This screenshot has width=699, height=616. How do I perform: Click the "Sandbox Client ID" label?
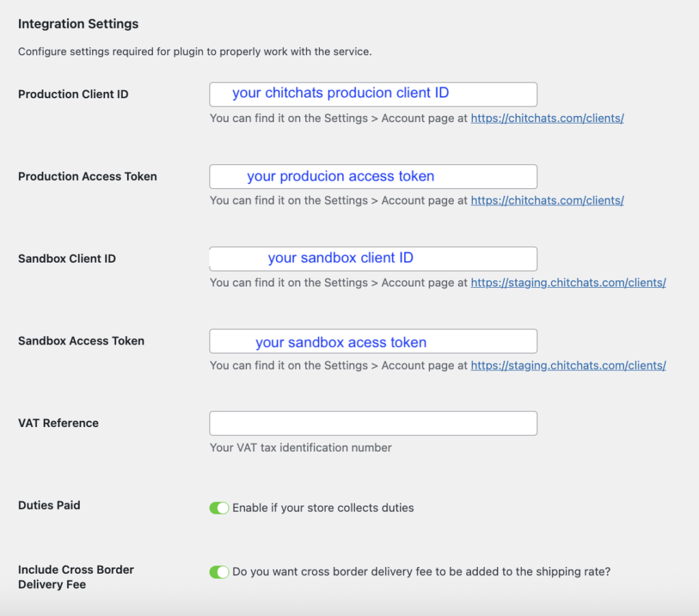point(67,259)
